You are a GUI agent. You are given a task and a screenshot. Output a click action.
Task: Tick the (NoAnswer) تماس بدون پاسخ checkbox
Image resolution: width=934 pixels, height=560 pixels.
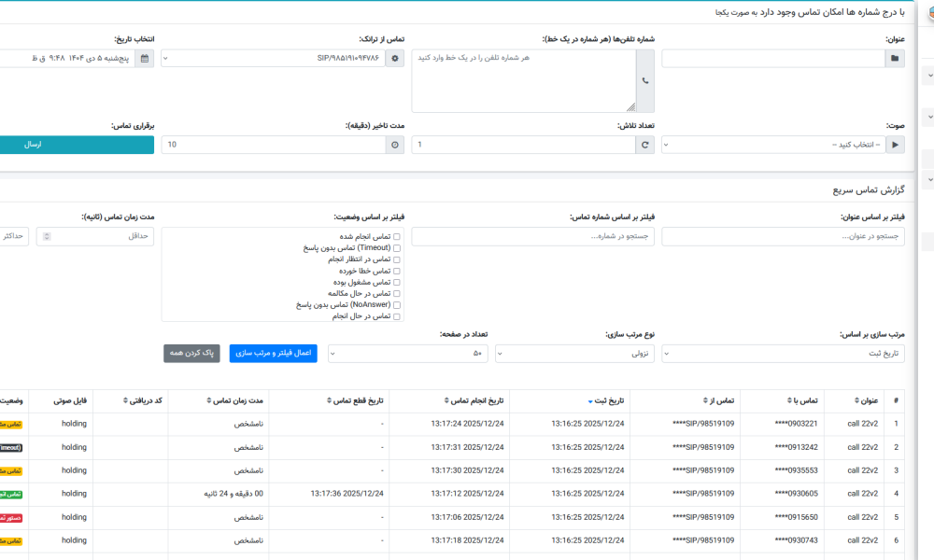(x=397, y=305)
